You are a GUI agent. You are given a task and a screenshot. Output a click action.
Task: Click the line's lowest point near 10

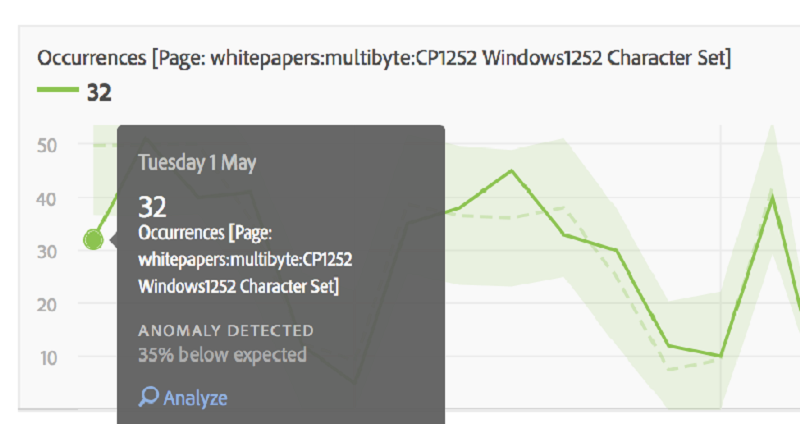720,355
